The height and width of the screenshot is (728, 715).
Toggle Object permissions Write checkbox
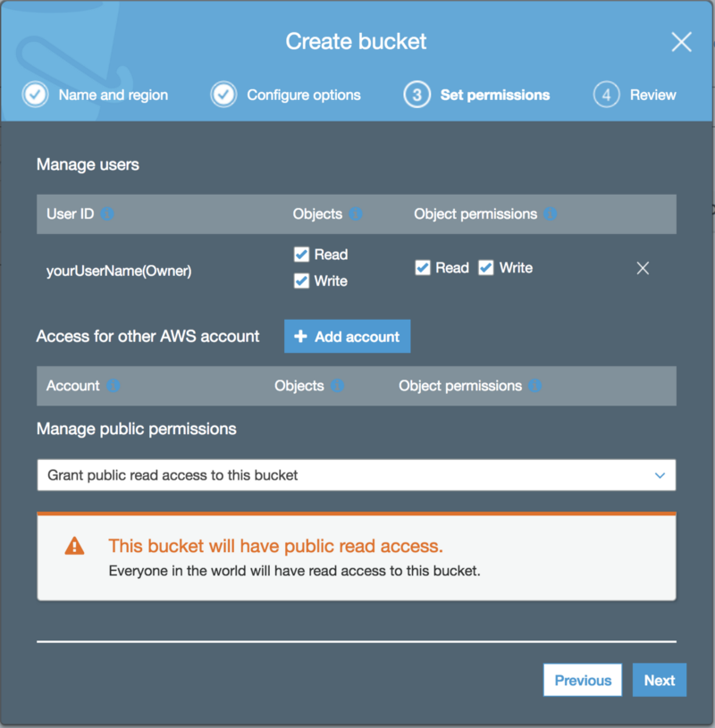(x=486, y=268)
